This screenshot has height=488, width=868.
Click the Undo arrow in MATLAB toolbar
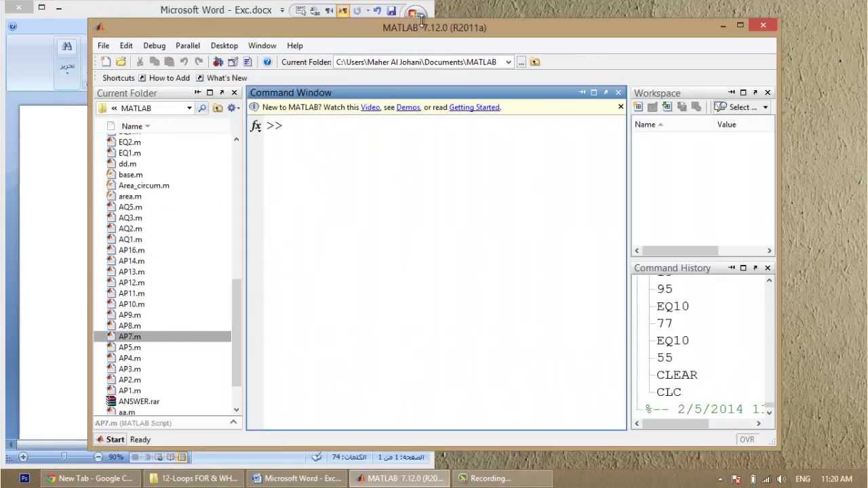point(184,62)
